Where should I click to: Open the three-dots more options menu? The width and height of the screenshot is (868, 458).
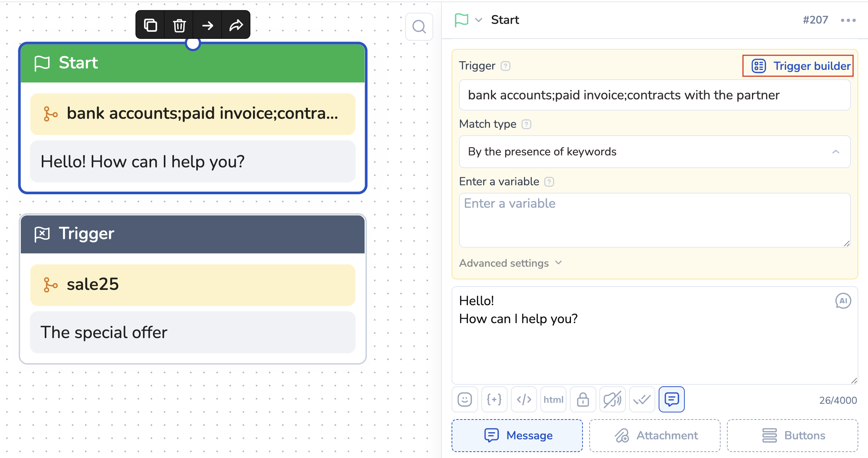tap(848, 20)
